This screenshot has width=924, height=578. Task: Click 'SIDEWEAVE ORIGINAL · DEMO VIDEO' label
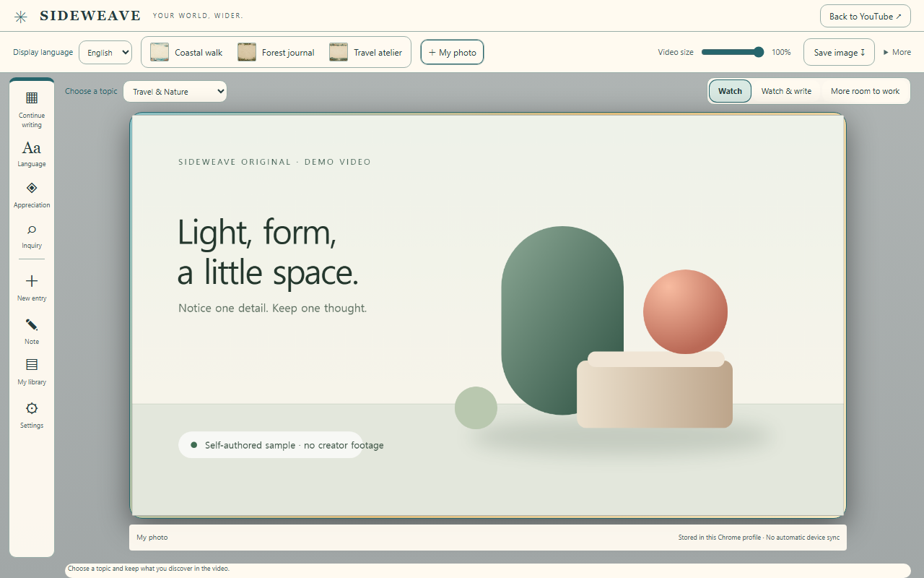274,162
